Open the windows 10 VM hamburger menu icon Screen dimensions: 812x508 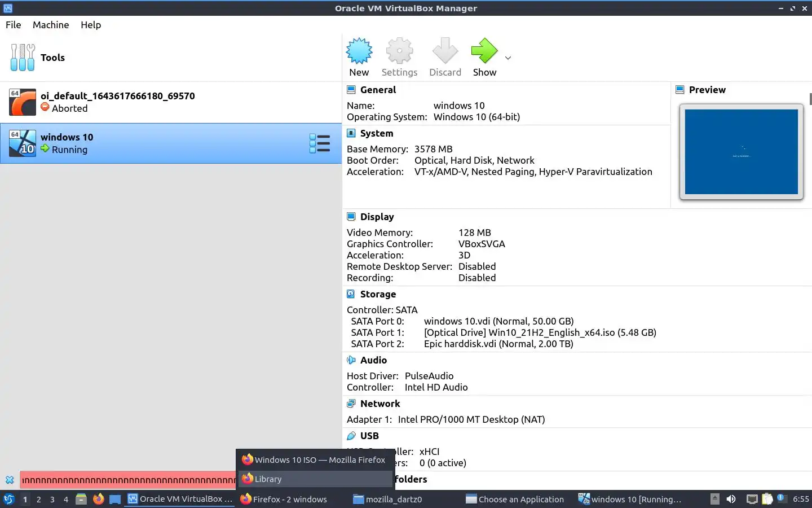(x=320, y=143)
